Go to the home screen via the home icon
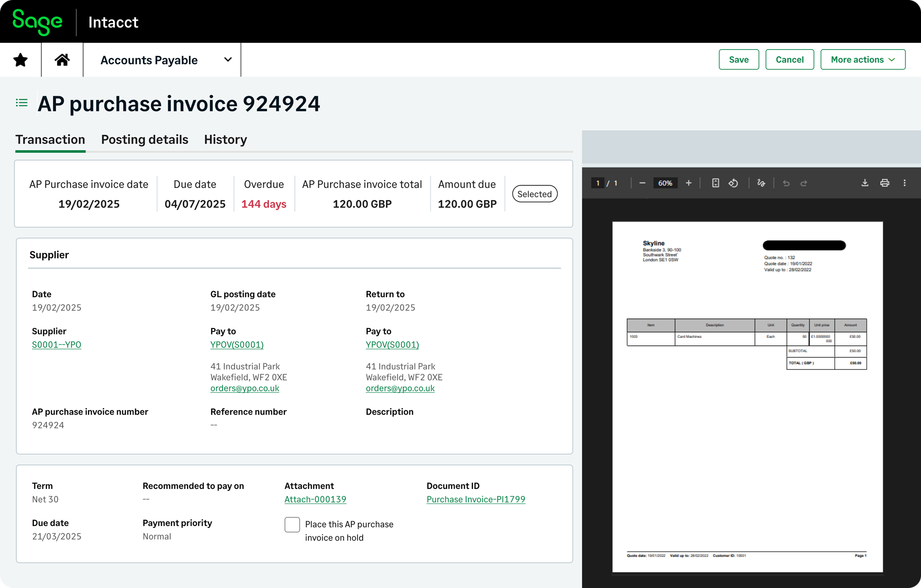 point(62,60)
